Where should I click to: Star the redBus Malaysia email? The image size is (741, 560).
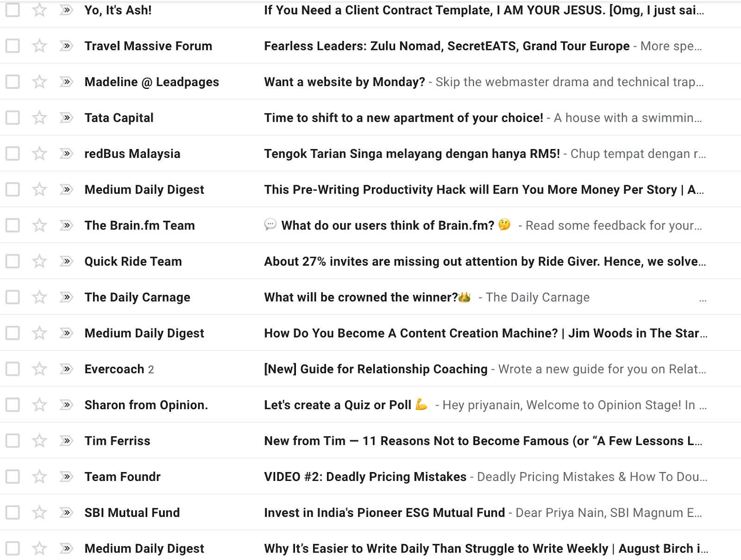point(39,154)
